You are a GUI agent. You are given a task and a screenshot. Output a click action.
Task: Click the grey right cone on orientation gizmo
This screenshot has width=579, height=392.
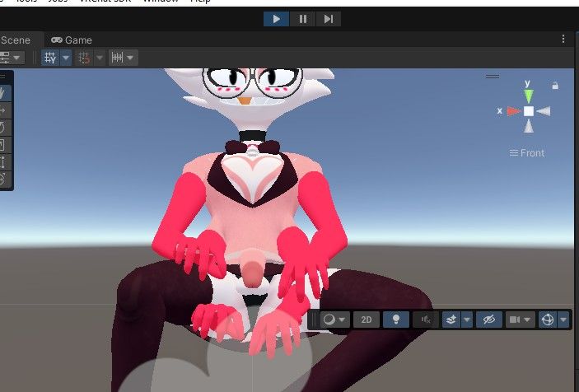point(544,111)
